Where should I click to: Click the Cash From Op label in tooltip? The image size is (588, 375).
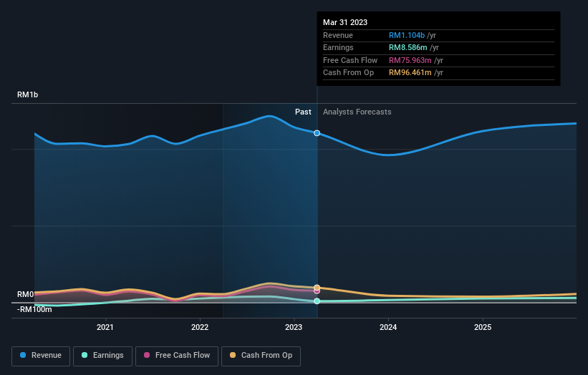click(x=348, y=73)
